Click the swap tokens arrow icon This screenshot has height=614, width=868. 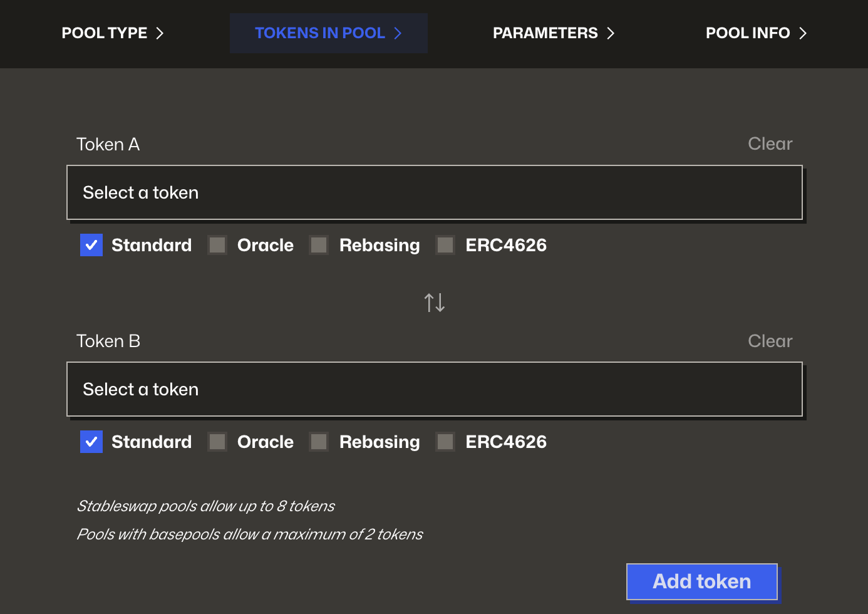click(434, 302)
